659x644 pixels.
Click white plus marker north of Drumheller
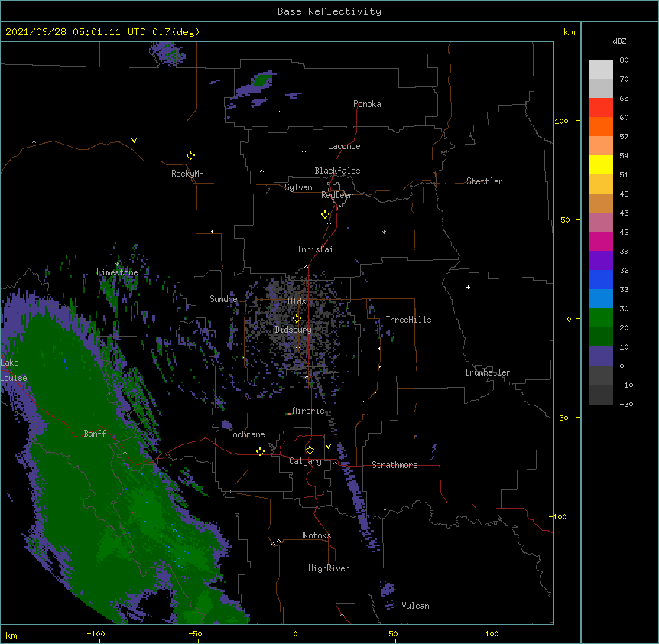(468, 287)
